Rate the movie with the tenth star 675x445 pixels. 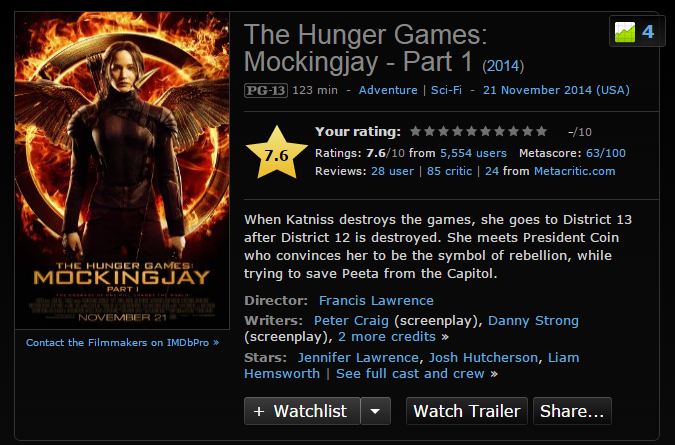(542, 131)
